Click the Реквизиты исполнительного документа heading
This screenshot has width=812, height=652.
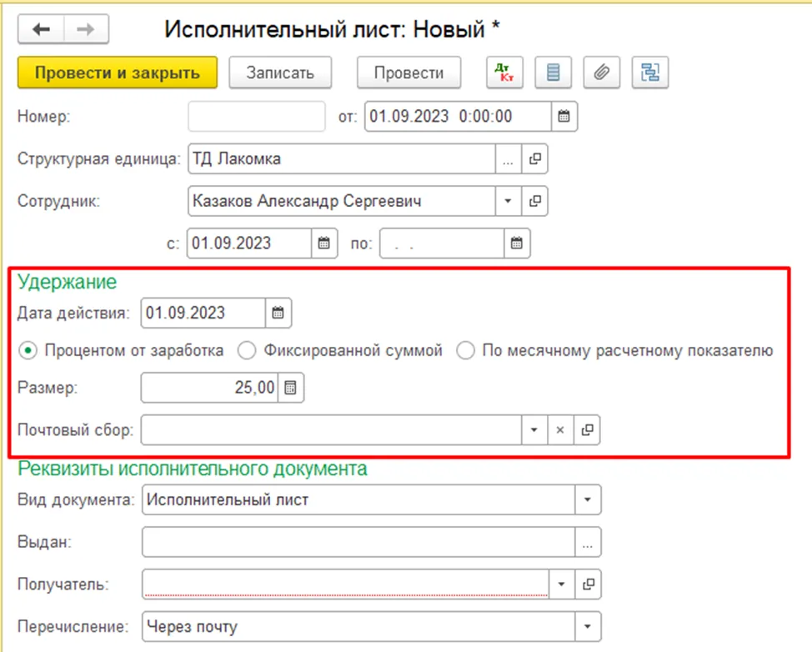coord(193,469)
